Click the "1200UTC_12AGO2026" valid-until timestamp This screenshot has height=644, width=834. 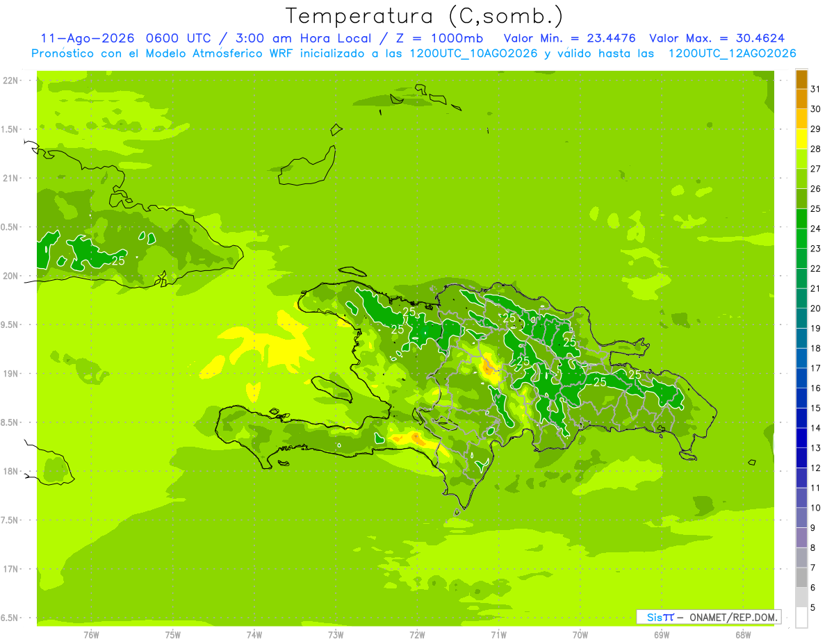tap(732, 53)
